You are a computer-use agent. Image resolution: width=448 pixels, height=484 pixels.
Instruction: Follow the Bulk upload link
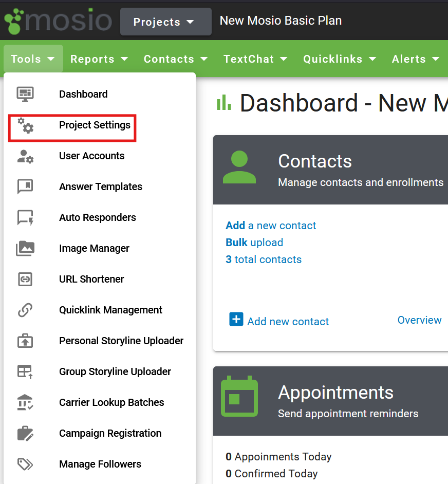pyautogui.click(x=254, y=243)
